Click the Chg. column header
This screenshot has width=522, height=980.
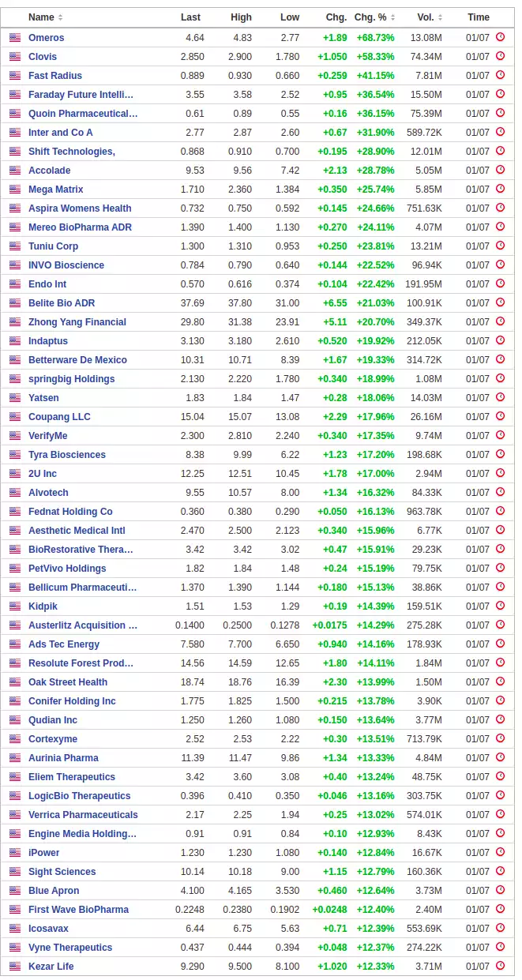tap(336, 17)
